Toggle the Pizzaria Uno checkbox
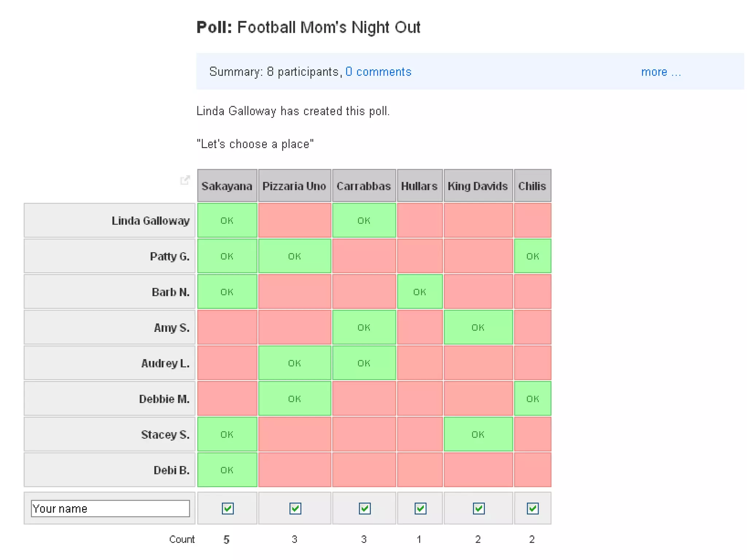Viewport: 747px width, 560px height. pos(295,508)
